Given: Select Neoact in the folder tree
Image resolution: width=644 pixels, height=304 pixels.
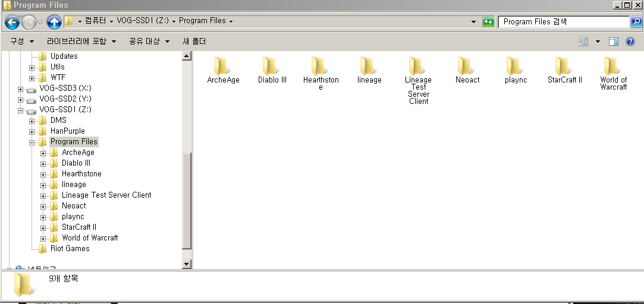Looking at the screenshot, I should (74, 205).
